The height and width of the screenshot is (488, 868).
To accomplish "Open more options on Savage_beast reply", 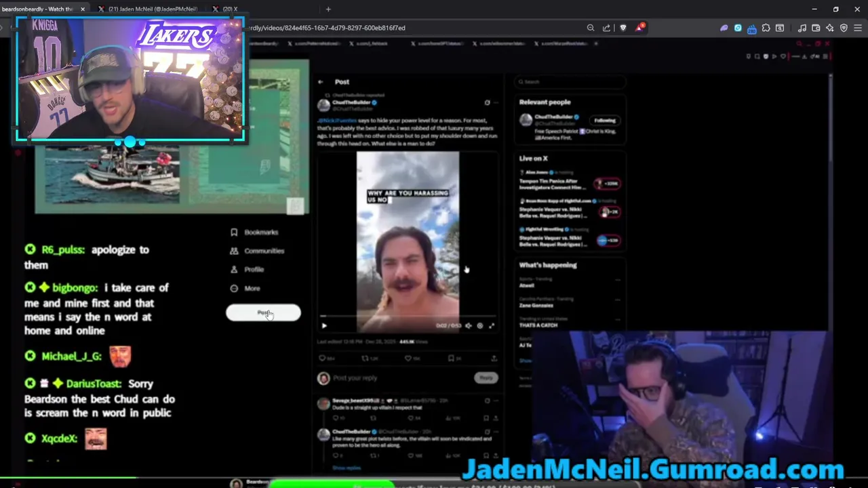I will point(496,401).
